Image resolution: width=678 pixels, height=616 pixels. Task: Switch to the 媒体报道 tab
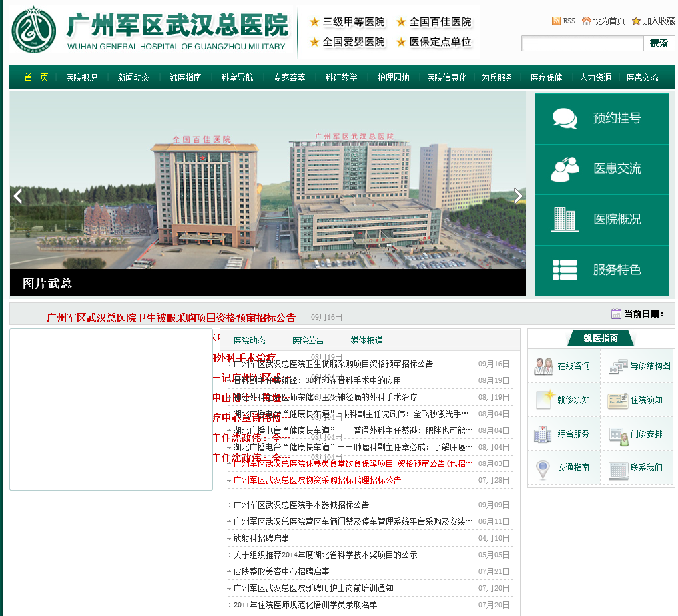[x=367, y=341]
